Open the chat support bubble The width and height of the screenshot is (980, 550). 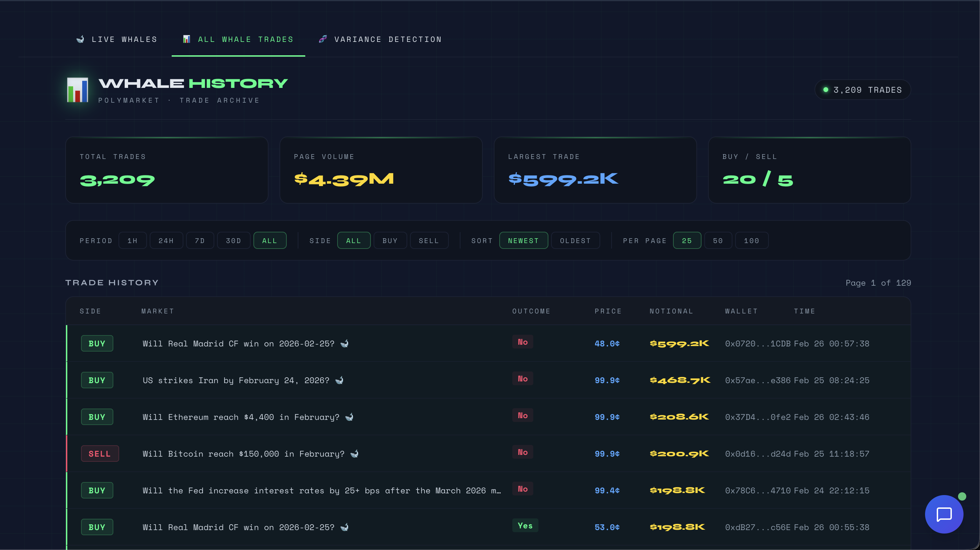tap(944, 514)
